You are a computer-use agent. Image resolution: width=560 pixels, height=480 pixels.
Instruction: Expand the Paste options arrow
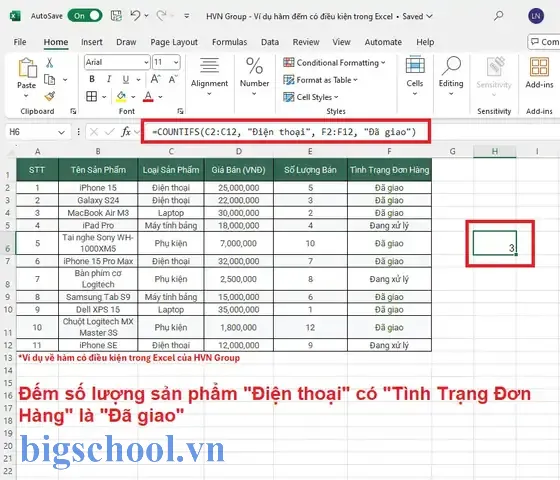[x=26, y=95]
